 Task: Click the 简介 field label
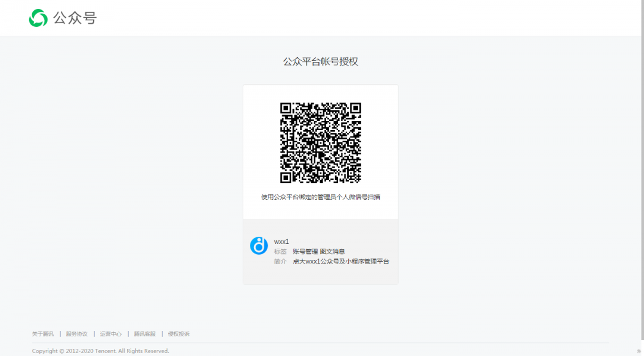[x=280, y=261]
